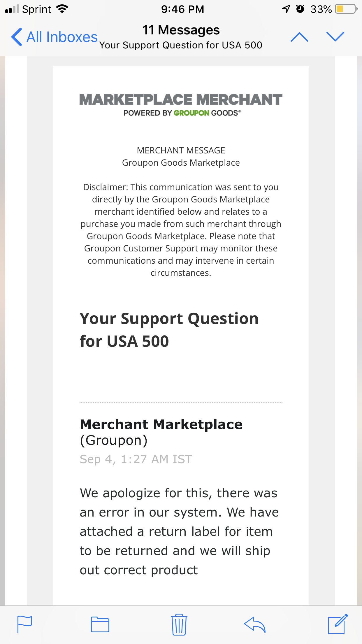Open the next message with the down chevron
This screenshot has width=362, height=644.
[335, 36]
